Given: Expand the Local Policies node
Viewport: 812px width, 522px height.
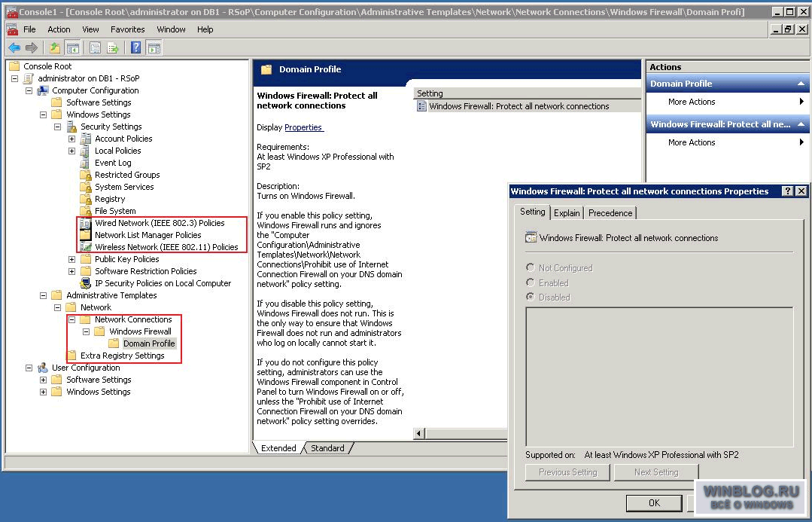Looking at the screenshot, I should pyautogui.click(x=72, y=151).
